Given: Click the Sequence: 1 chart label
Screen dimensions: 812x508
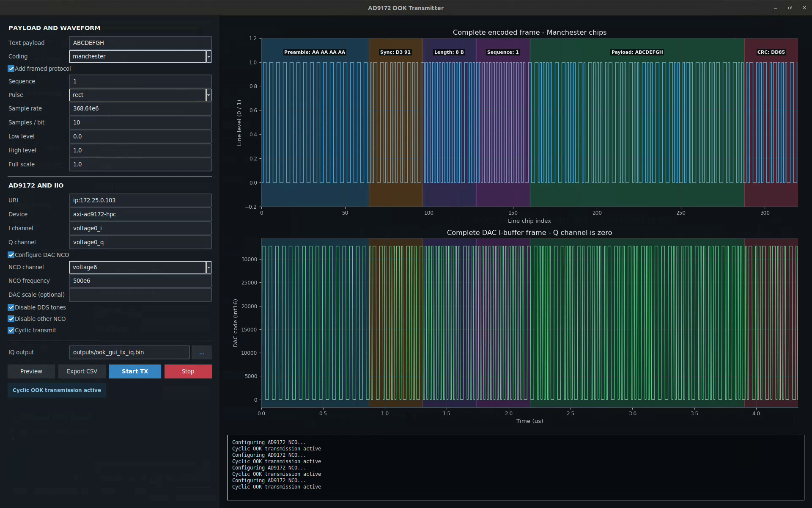Looking at the screenshot, I should tap(503, 52).
